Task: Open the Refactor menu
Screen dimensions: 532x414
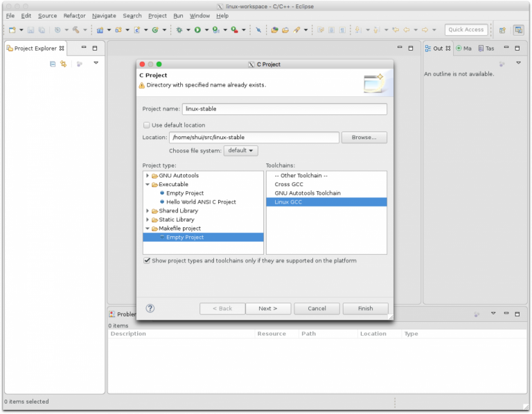Action: pos(74,16)
